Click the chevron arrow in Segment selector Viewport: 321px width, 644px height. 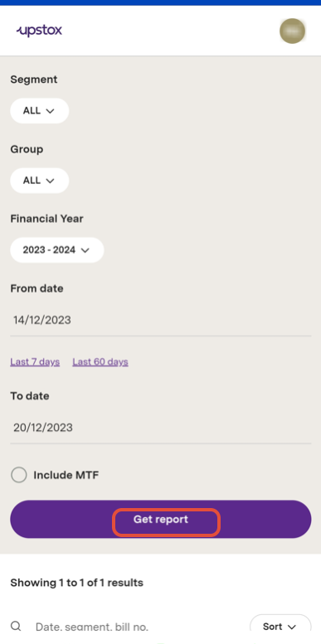pyautogui.click(x=50, y=111)
